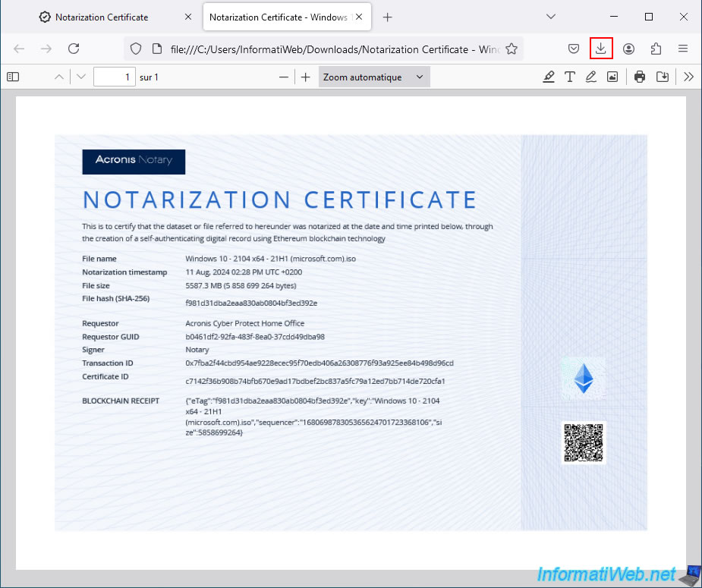This screenshot has width=702, height=588.
Task: Open the Extensions panel
Action: (x=656, y=49)
